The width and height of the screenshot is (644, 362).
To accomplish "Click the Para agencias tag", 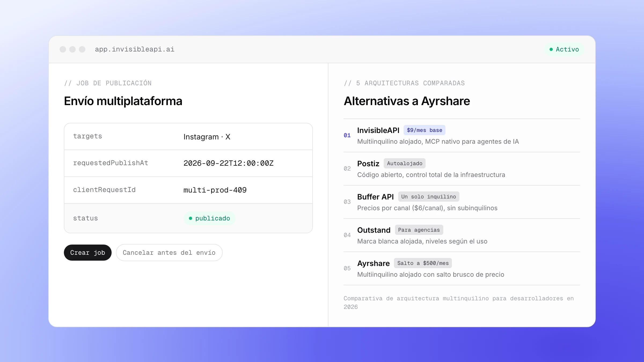I will (x=419, y=230).
